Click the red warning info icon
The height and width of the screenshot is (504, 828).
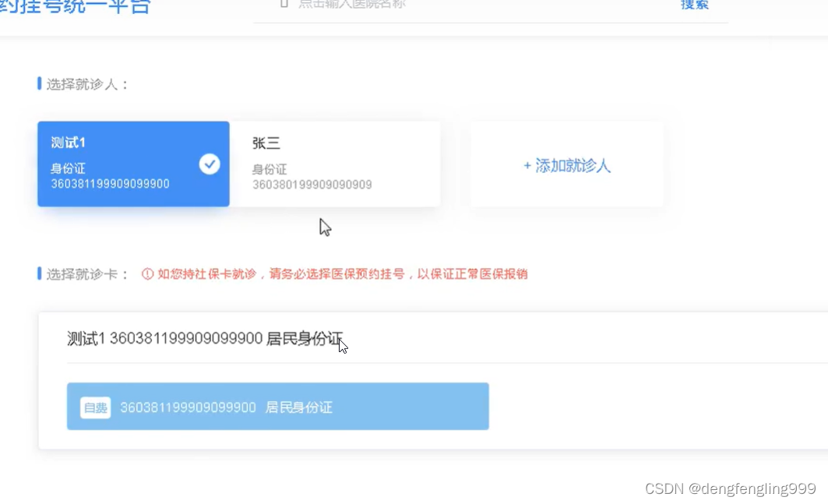(147, 273)
